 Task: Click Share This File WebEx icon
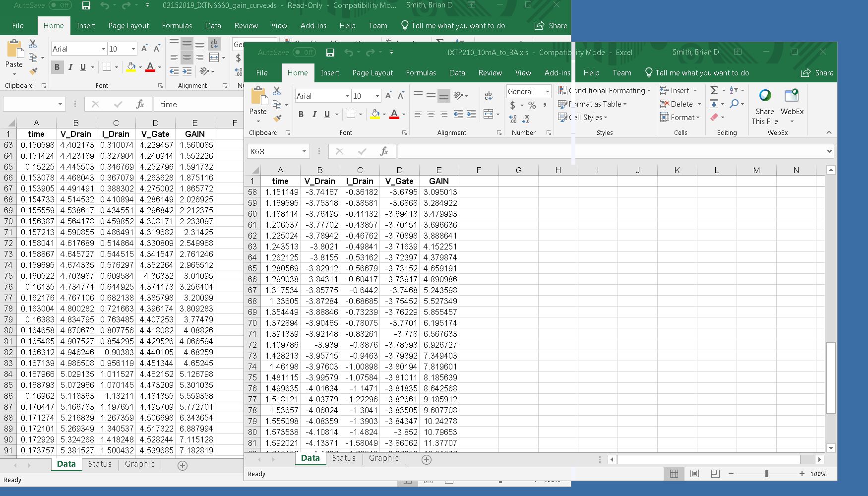[765, 95]
